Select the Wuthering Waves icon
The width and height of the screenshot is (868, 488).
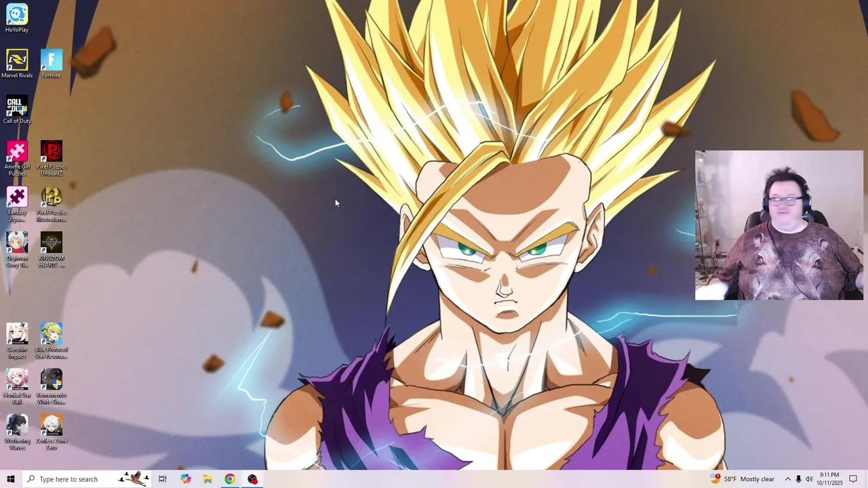(17, 433)
